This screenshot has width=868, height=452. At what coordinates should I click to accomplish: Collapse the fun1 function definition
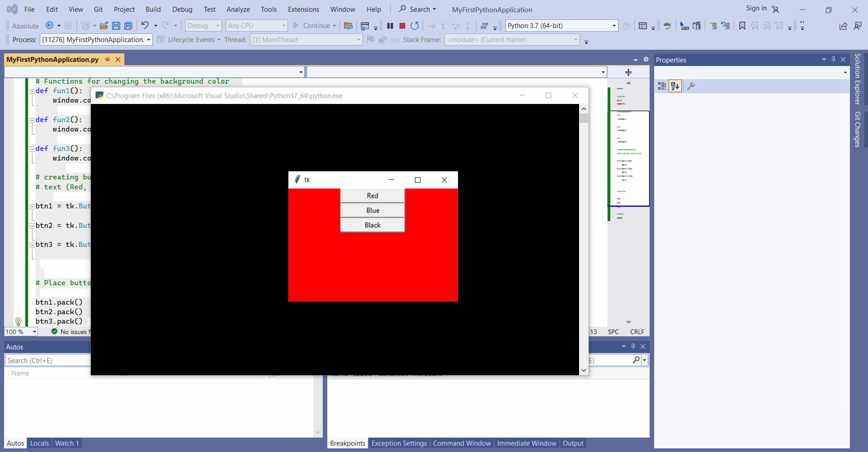tap(32, 91)
